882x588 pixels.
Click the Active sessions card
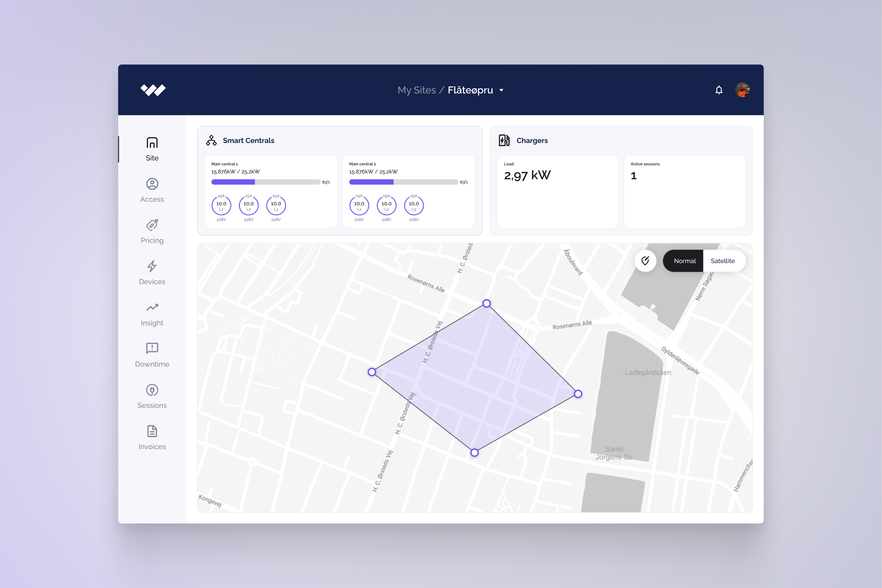[x=684, y=191]
